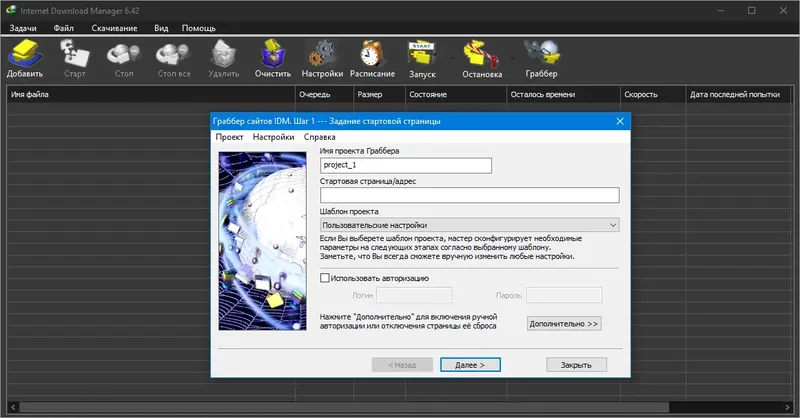Close the Граббер сайтов IDM dialog

point(620,121)
